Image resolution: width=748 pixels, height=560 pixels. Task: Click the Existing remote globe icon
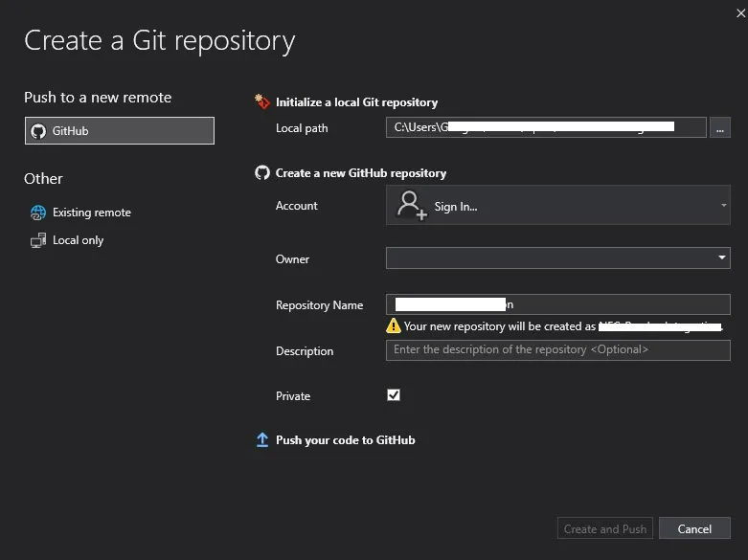pyautogui.click(x=38, y=213)
